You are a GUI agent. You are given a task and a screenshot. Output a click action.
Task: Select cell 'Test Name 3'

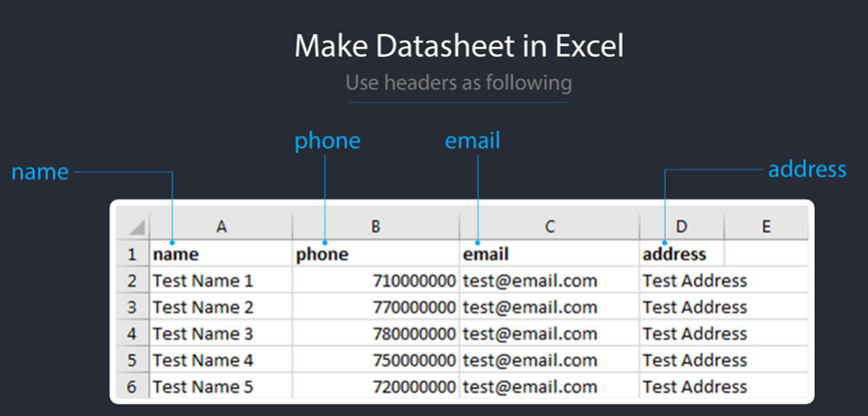(221, 334)
